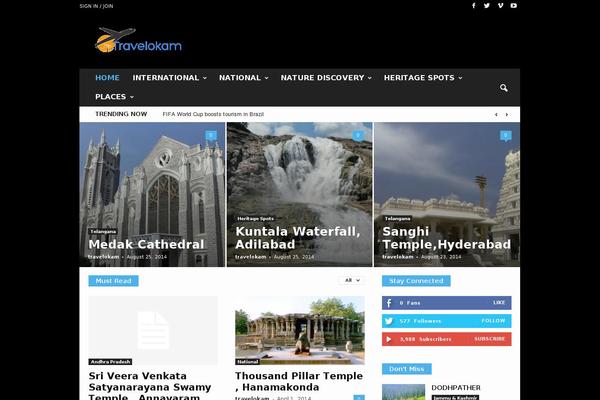Open FIFA World Cup trending headline
Viewport: 600px width, 400px height.
click(x=213, y=114)
